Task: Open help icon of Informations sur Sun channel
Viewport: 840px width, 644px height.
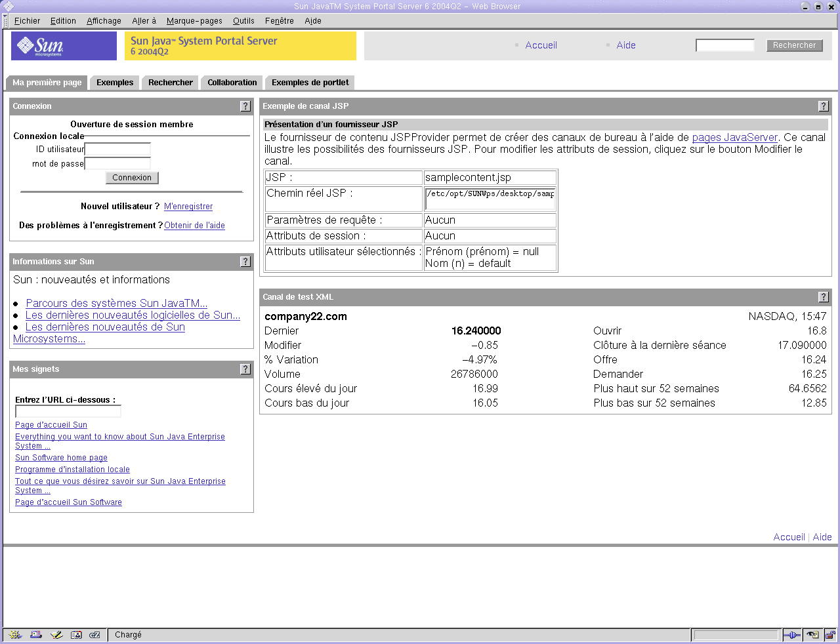Action: [245, 262]
